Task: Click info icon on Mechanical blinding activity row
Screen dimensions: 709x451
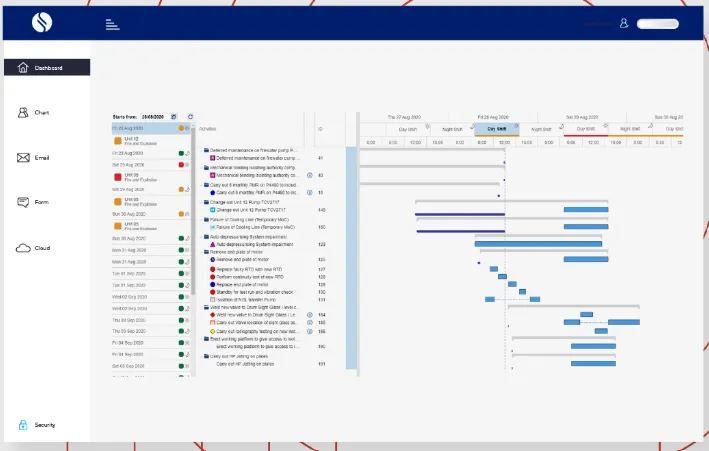Action: pos(310,175)
